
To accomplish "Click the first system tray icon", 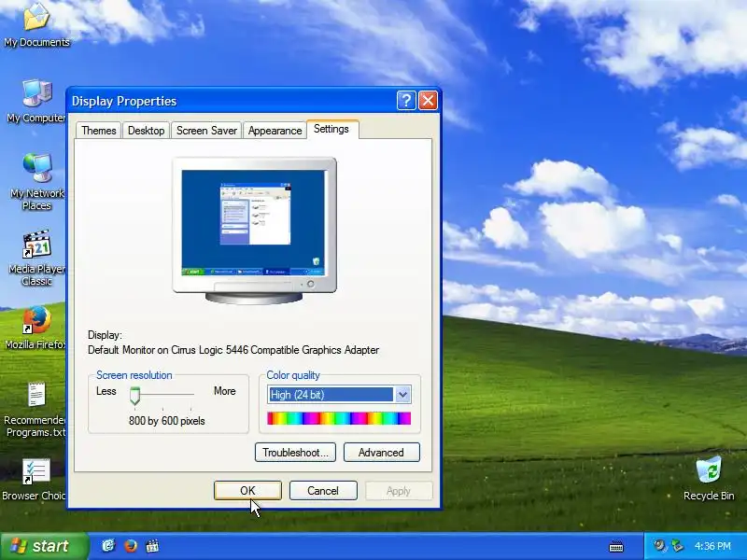I will tap(660, 546).
